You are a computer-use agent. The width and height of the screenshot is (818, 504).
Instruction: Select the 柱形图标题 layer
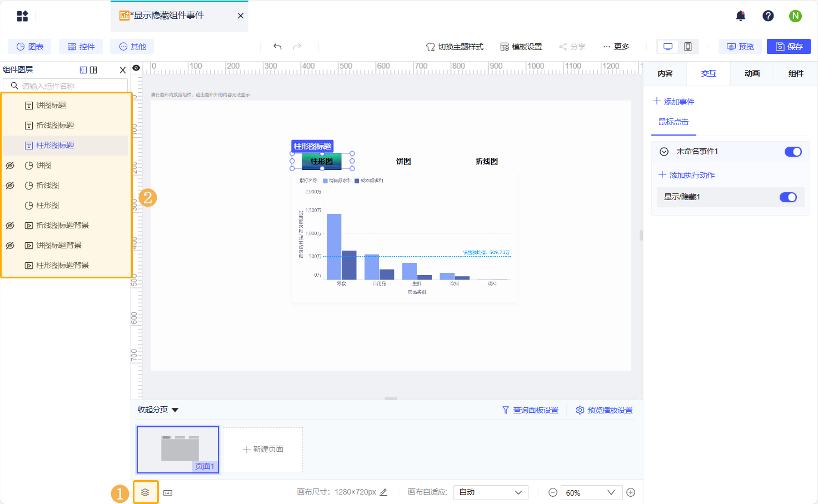click(66, 146)
